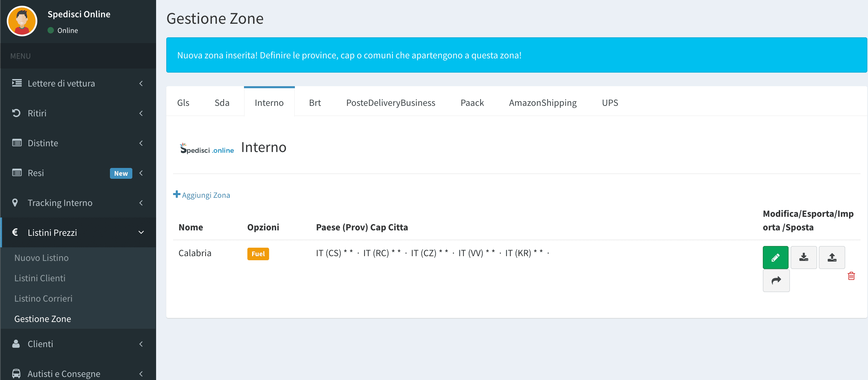The height and width of the screenshot is (380, 868).
Task: Click the export download icon for Calabria zone
Action: tap(804, 258)
